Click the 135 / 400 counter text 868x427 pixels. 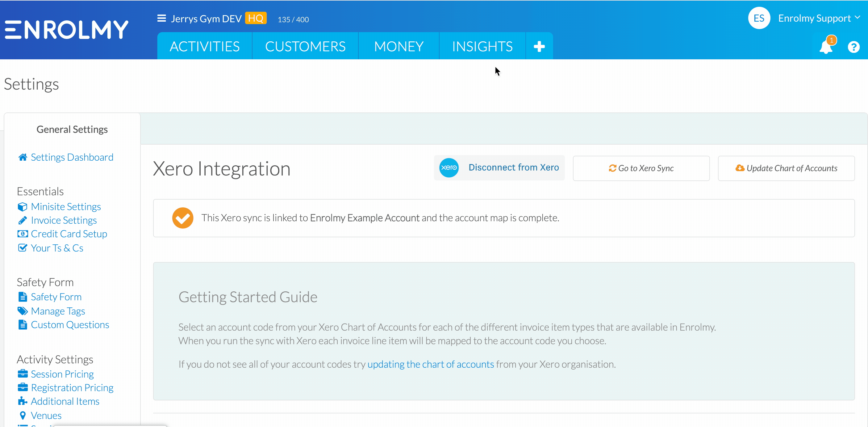[293, 19]
